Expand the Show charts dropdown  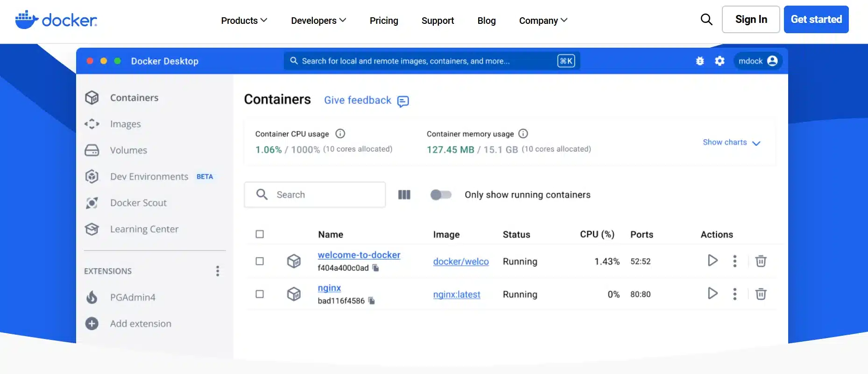point(731,143)
